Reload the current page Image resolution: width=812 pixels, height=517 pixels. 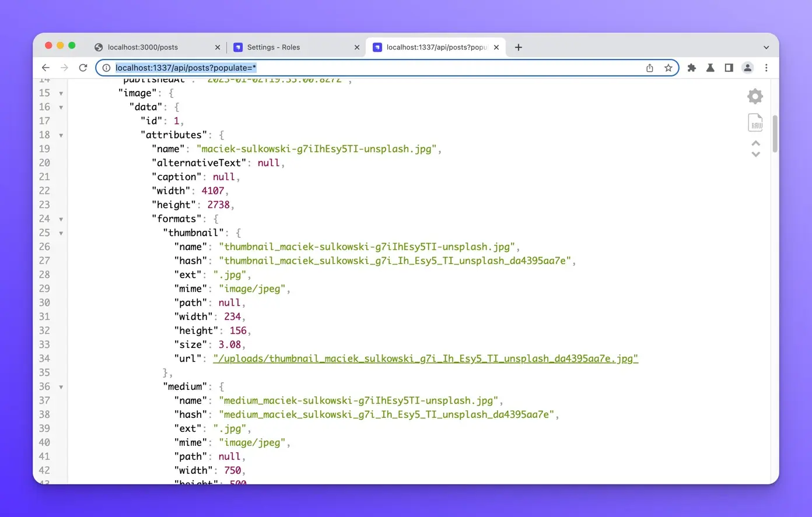(x=83, y=68)
